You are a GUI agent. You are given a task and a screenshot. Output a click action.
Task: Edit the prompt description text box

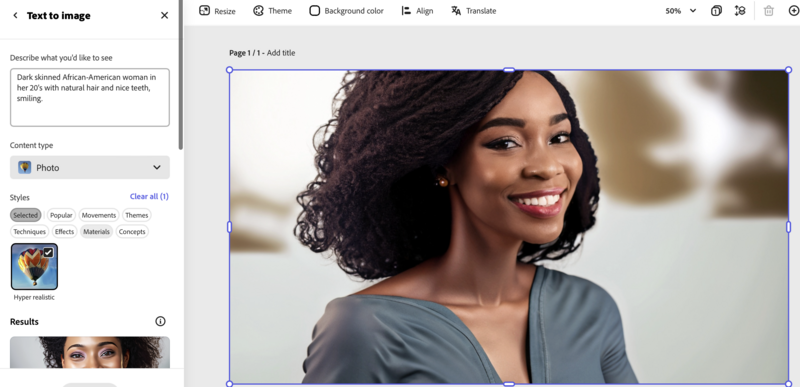(90, 97)
